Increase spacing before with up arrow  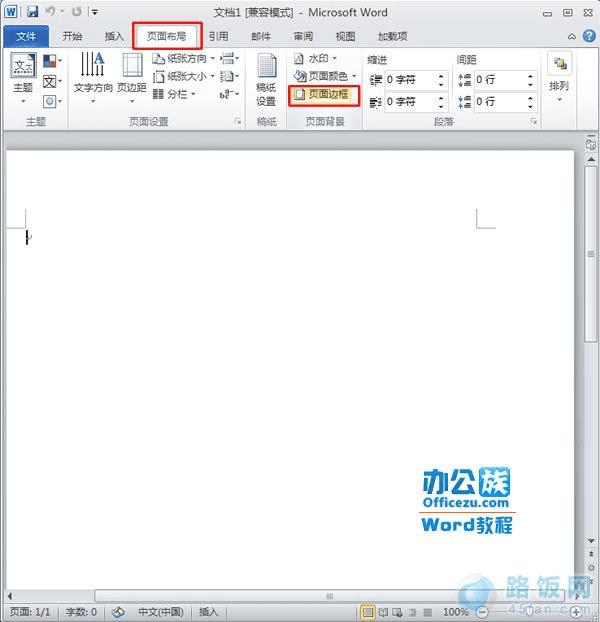pos(531,76)
